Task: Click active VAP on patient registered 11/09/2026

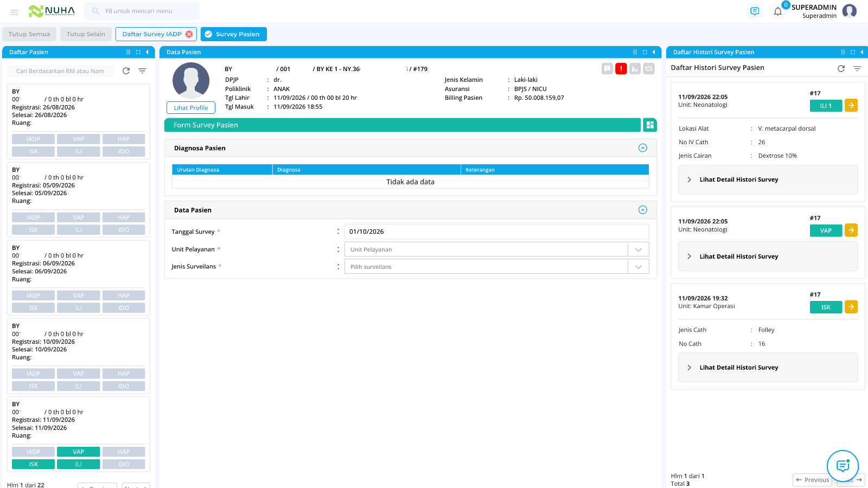Action: [x=79, y=452]
